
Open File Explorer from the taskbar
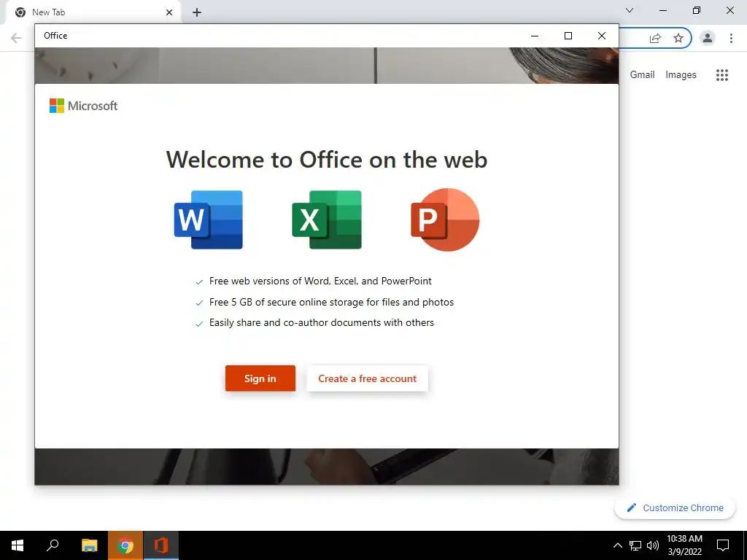(x=89, y=545)
